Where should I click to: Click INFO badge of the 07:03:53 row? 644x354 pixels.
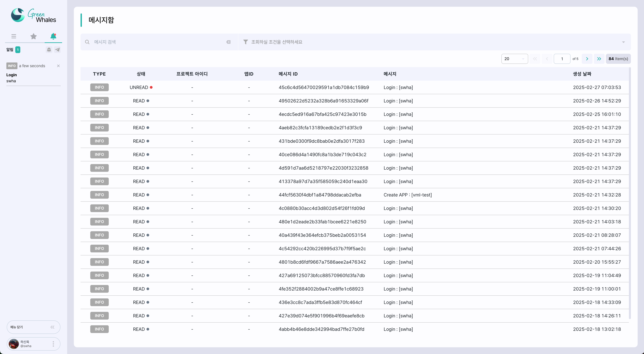(99, 87)
